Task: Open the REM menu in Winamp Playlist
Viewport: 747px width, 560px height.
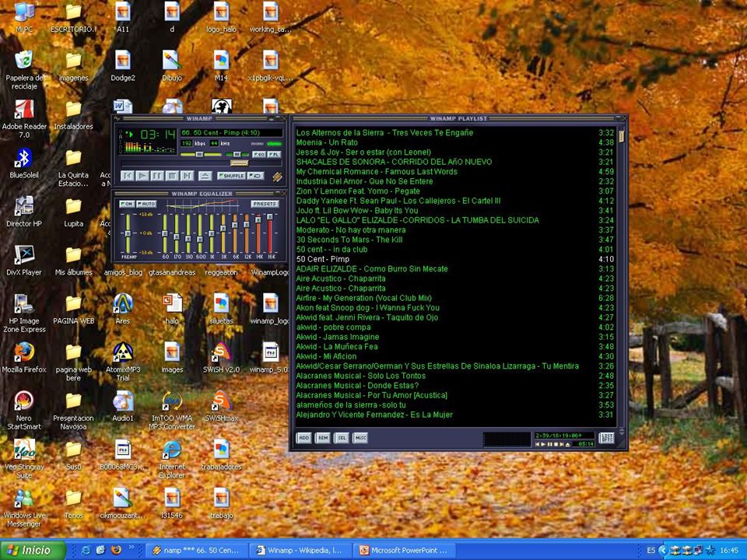Action: coord(323,438)
